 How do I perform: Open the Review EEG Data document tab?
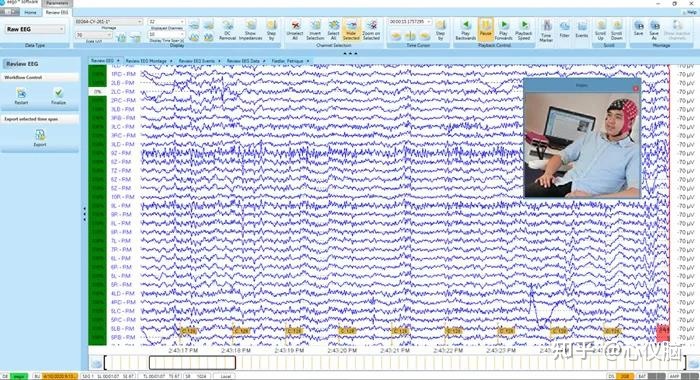[243, 61]
